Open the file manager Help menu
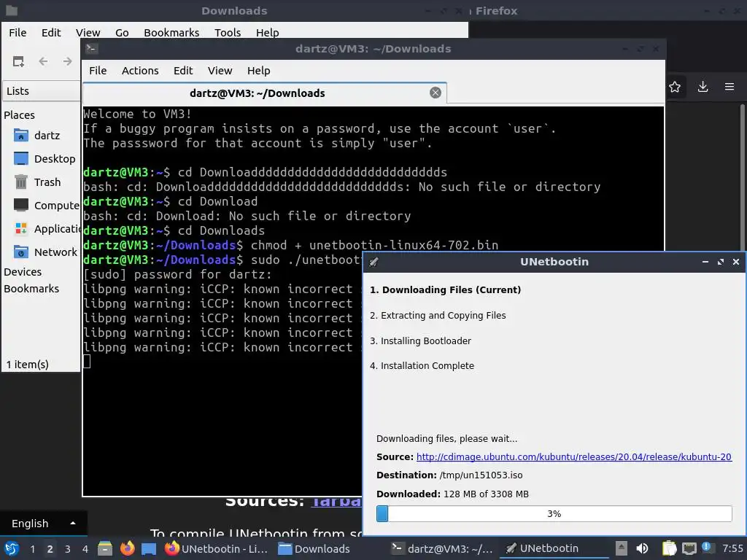The image size is (747, 560). [x=267, y=32]
